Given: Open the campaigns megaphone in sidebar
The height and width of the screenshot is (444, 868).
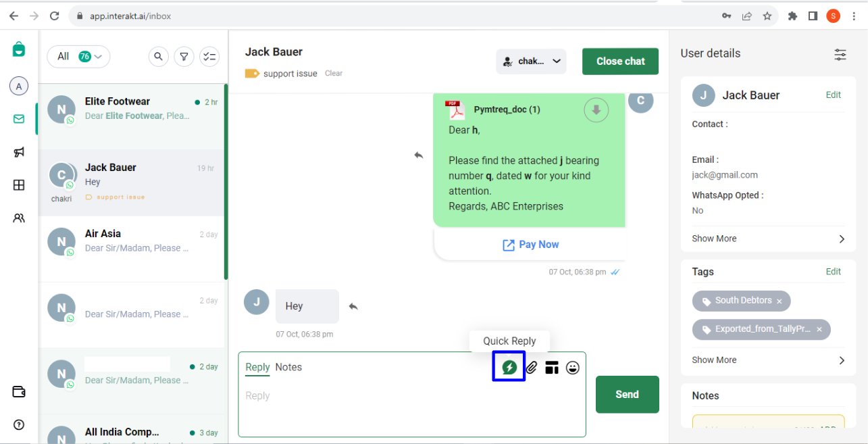Looking at the screenshot, I should (x=19, y=152).
